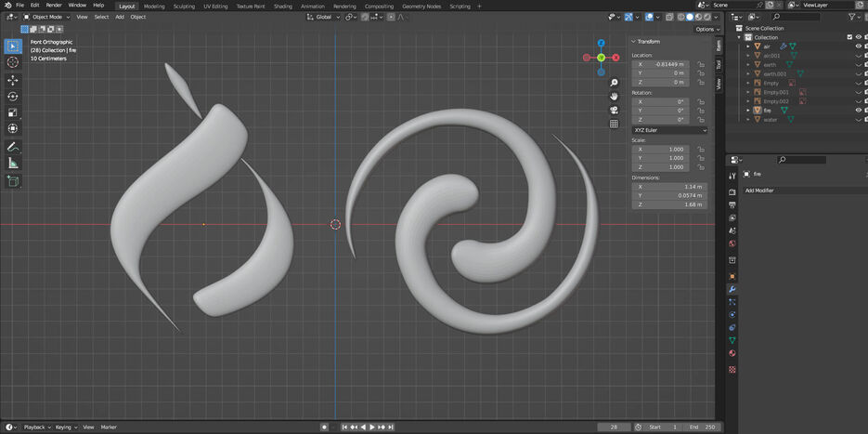The image size is (868, 434).
Task: Select the Cursor tool
Action: click(x=13, y=62)
